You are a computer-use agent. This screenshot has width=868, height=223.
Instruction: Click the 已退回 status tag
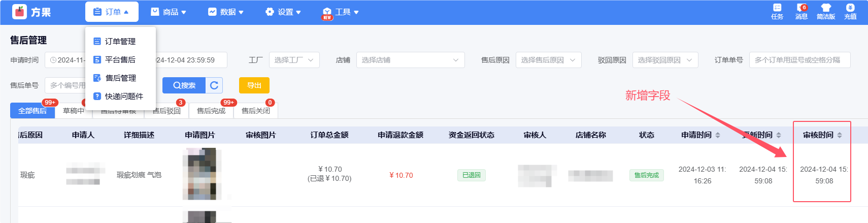tap(472, 175)
